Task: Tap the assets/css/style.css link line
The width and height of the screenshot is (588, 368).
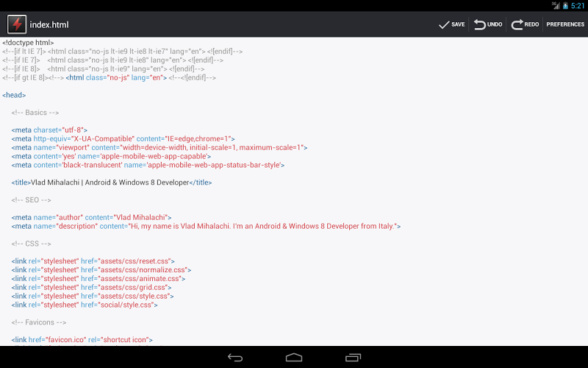Action: (93, 296)
